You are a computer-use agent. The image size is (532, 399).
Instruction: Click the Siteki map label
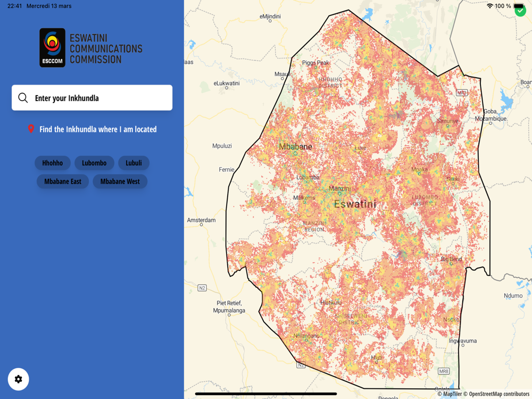coord(453,179)
